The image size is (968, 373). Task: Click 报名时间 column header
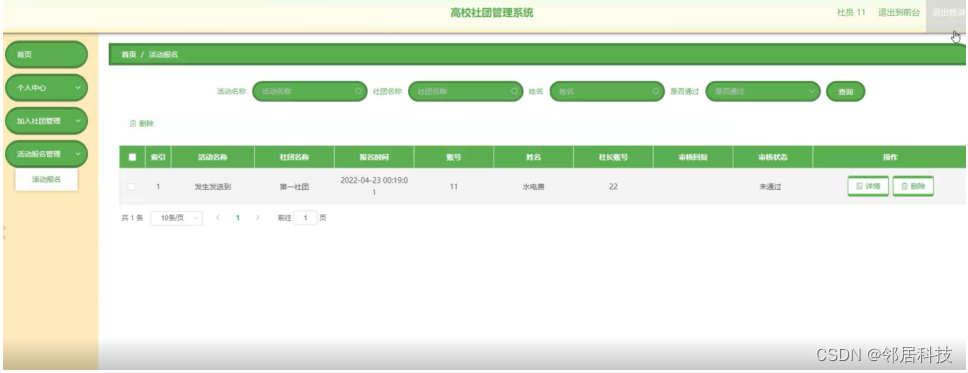coord(374,157)
